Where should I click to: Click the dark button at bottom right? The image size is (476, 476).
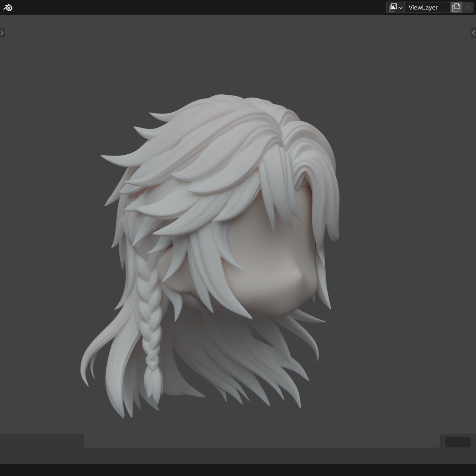[x=458, y=441]
